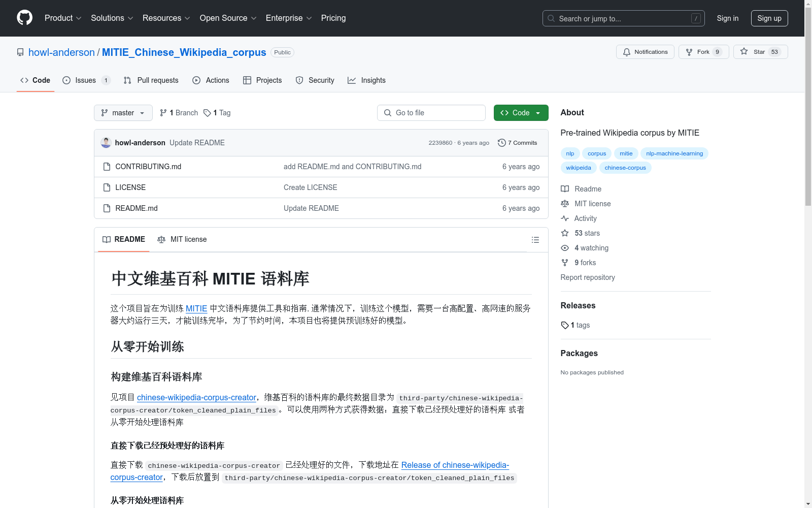Switch to the Projects tab
Viewport: 812px width, 508px height.
262,80
